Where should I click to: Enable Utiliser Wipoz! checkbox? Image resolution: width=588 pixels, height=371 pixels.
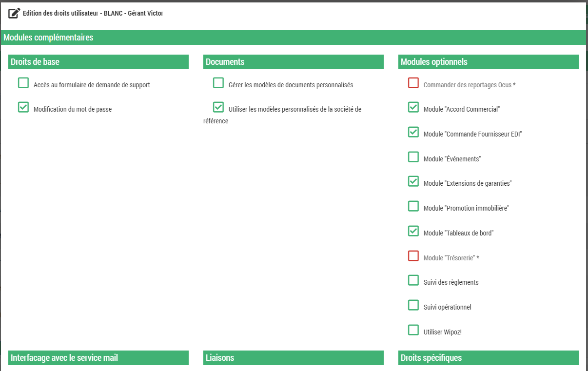pos(413,330)
